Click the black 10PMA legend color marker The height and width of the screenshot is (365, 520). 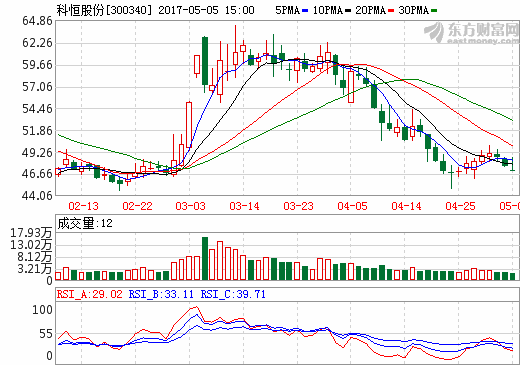[x=348, y=11]
